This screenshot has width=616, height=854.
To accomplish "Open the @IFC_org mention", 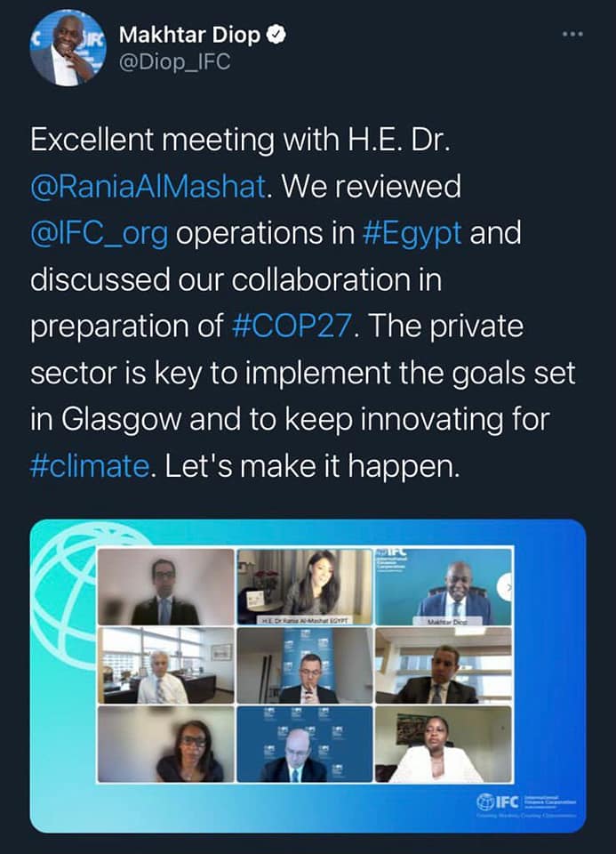I will pos(99,234).
